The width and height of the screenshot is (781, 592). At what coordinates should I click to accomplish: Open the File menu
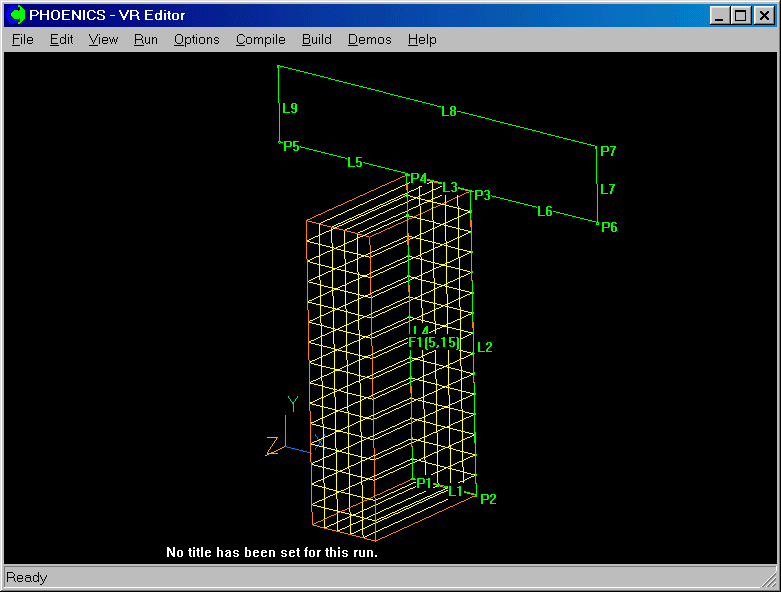pos(22,40)
